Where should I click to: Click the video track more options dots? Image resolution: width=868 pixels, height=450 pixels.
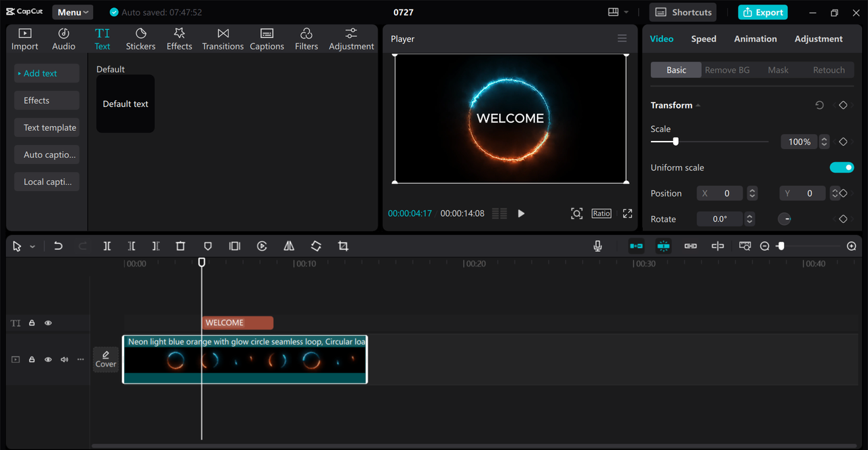tap(81, 359)
